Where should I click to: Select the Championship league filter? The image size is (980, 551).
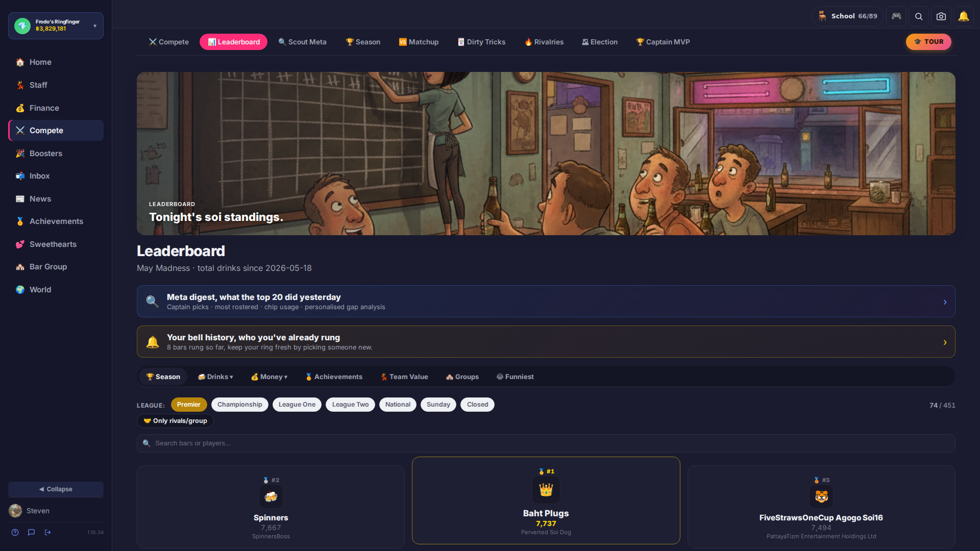[240, 405]
